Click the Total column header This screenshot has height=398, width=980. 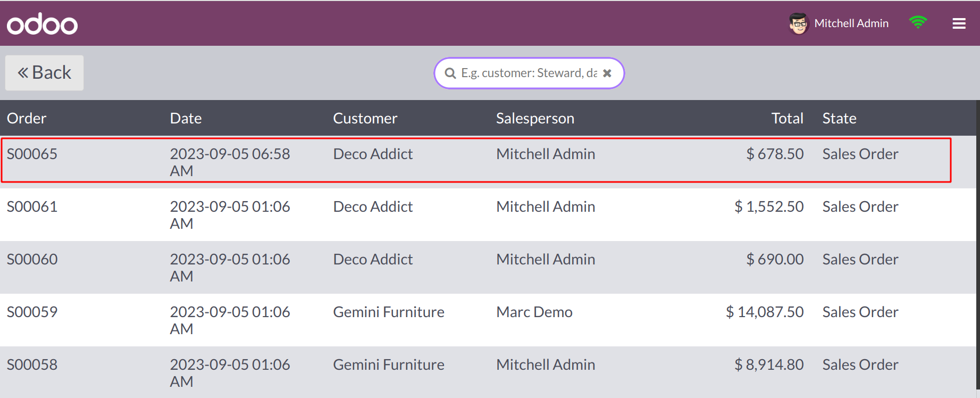[x=787, y=118]
